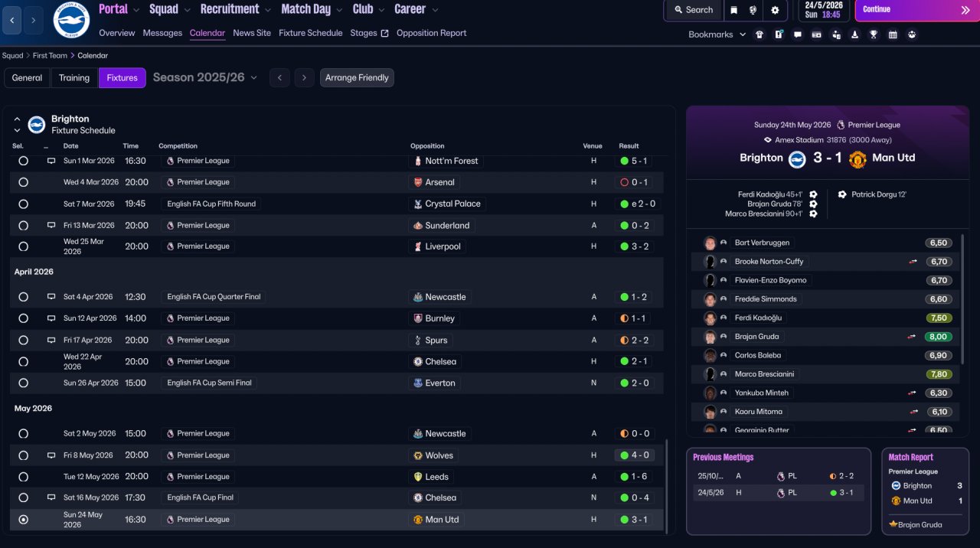The image size is (980, 548).
Task: Click the TV icon on Wolves fixture row
Action: coord(51,455)
